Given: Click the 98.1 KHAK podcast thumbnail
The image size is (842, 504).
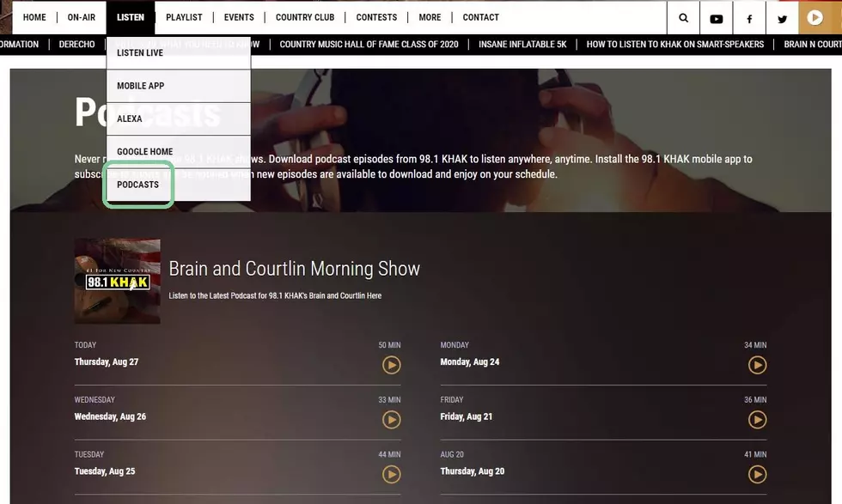Looking at the screenshot, I should click(117, 282).
